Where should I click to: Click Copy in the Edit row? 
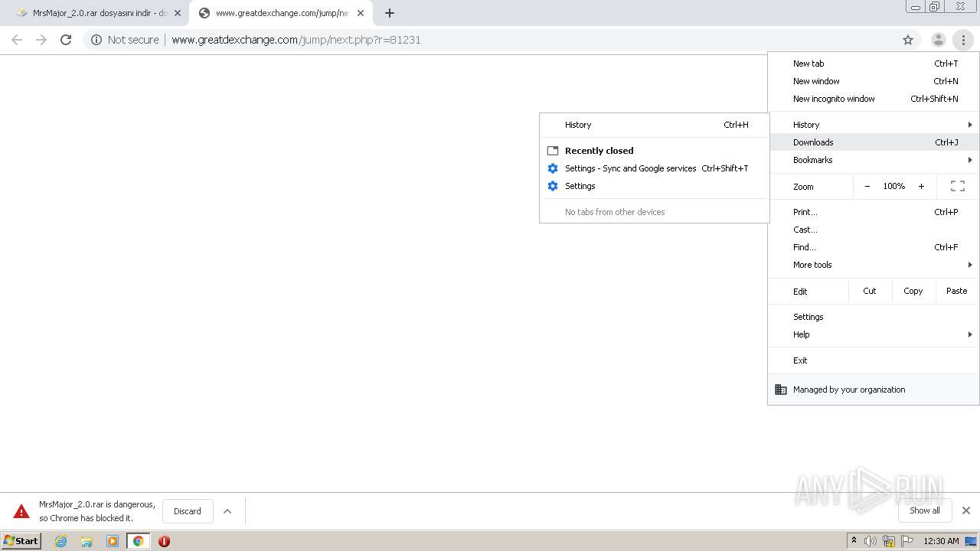click(x=913, y=291)
